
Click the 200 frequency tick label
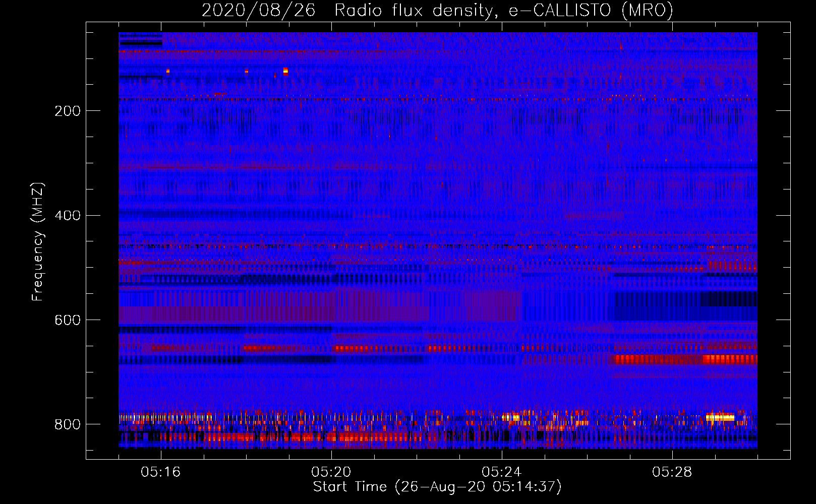pos(68,111)
